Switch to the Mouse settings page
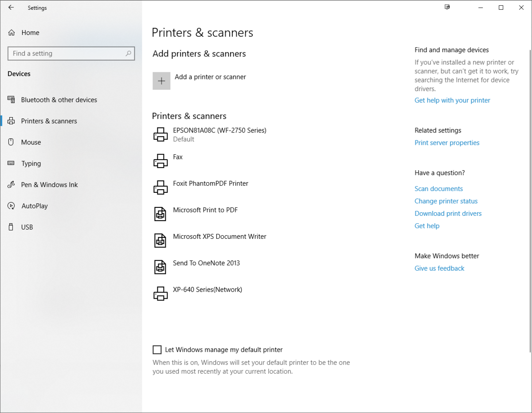Screen dimensions: 532x413 click(31, 143)
